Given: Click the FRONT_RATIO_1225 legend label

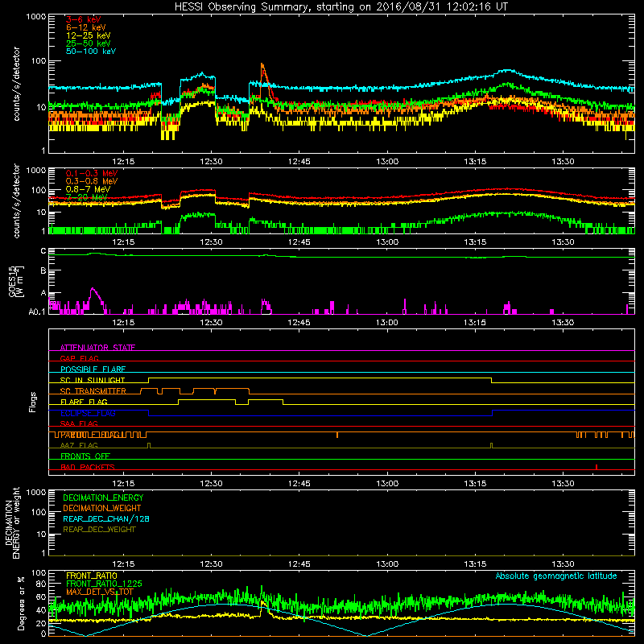Looking at the screenshot, I should click(104, 584).
